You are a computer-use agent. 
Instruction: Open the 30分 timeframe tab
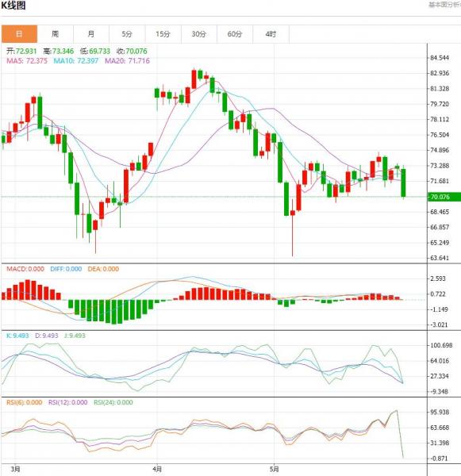click(x=199, y=34)
